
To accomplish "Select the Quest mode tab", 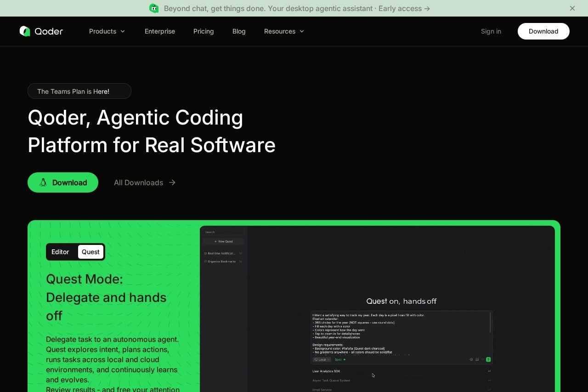I will coord(90,252).
